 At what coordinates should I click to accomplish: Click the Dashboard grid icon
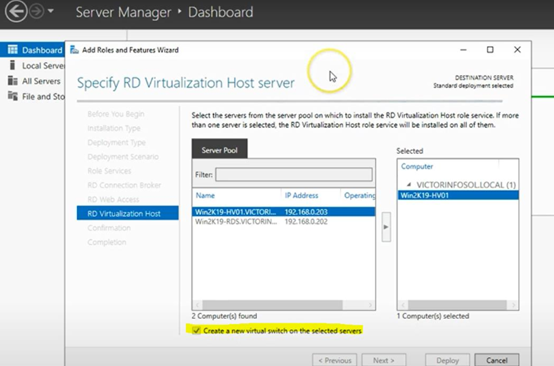(13, 49)
